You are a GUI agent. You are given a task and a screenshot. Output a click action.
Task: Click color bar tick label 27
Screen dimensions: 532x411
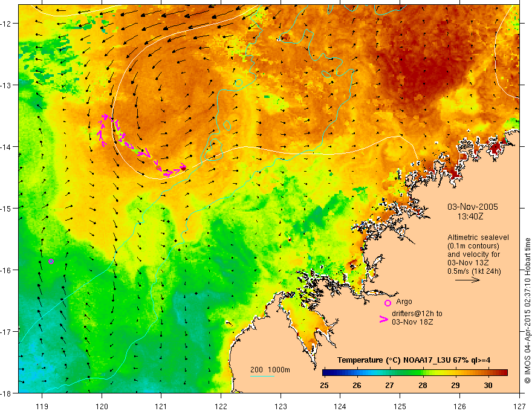(389, 386)
